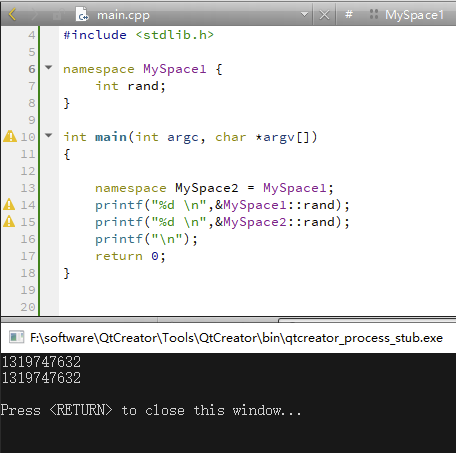
Task: Click 'argc' parameter
Action: 183,137
